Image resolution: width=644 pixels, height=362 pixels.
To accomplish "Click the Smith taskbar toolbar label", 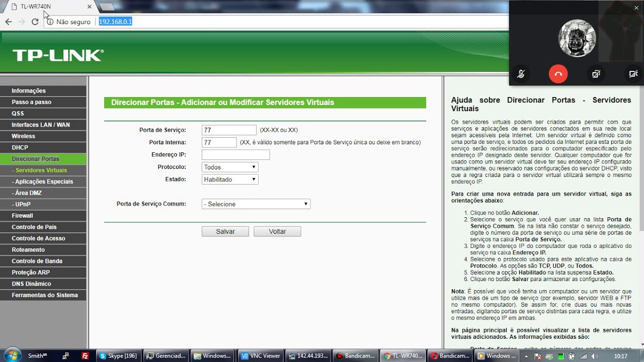I will (x=38, y=355).
